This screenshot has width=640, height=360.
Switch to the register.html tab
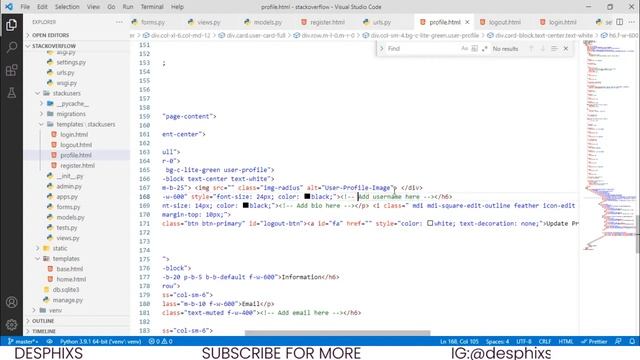[x=327, y=22]
